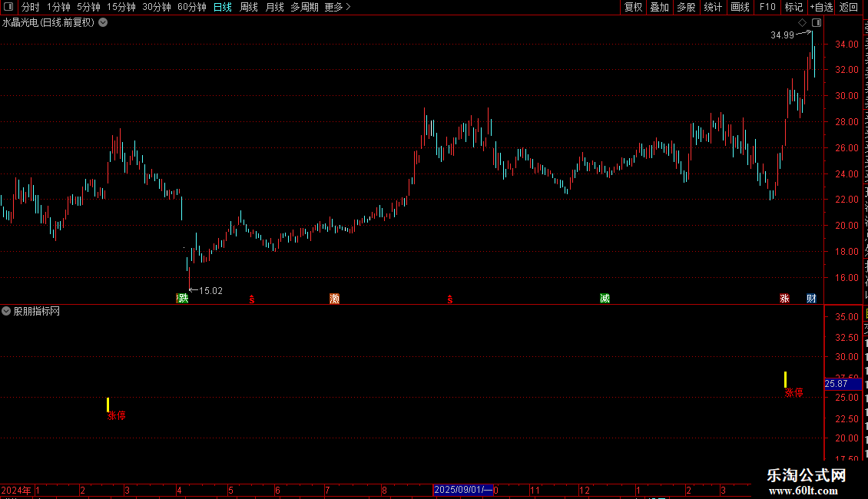
Task: Switch to 月线 monthly chart
Action: [x=274, y=7]
